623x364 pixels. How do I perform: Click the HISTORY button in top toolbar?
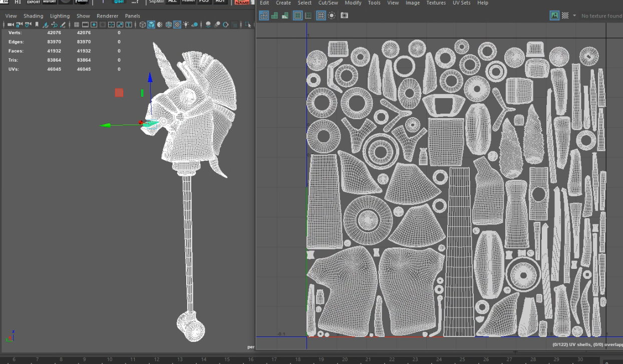(x=49, y=2)
